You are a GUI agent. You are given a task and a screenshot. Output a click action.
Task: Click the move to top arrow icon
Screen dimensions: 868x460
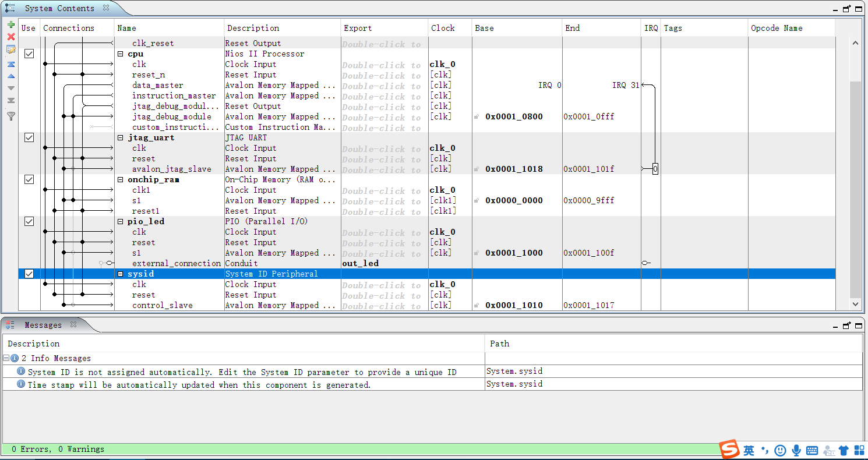[10, 64]
